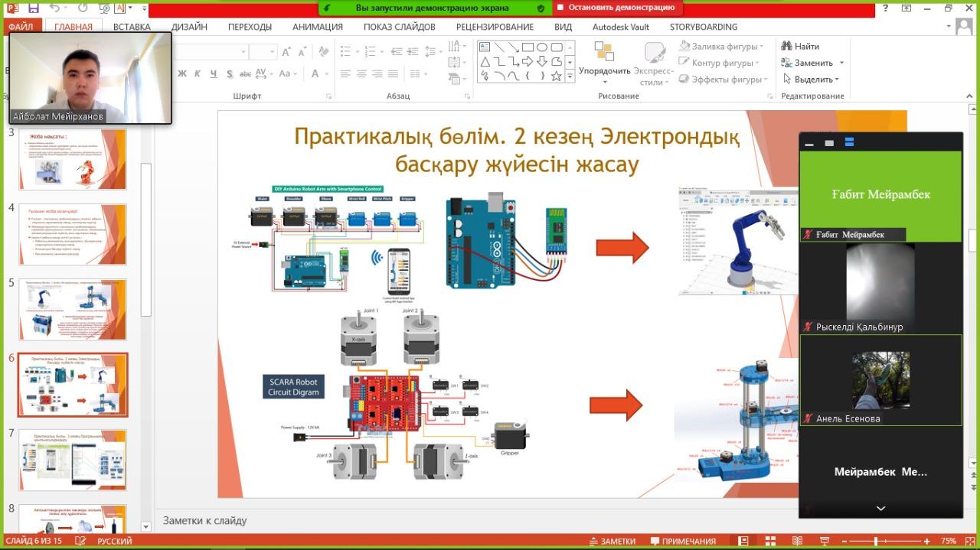The image size is (980, 550).
Task: Click Заменить in editing group
Action: [x=812, y=63]
